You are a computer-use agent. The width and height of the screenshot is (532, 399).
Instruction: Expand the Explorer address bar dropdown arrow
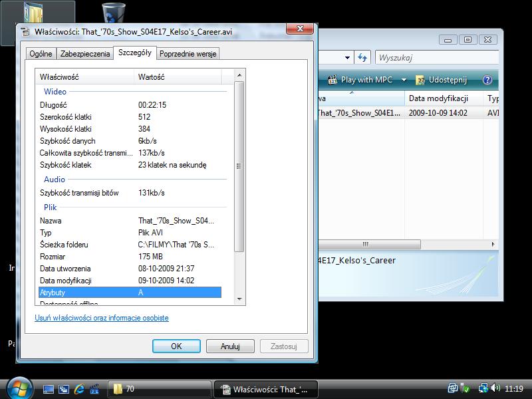point(347,58)
